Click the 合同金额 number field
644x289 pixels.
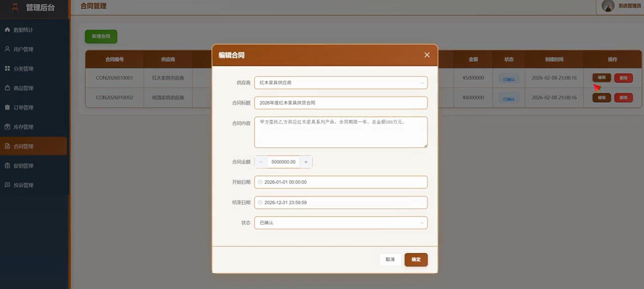click(x=283, y=162)
